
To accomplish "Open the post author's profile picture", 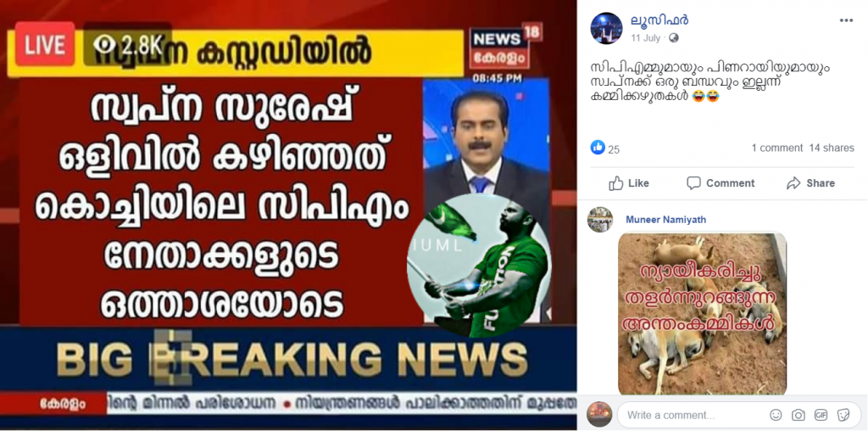I will click(x=606, y=28).
